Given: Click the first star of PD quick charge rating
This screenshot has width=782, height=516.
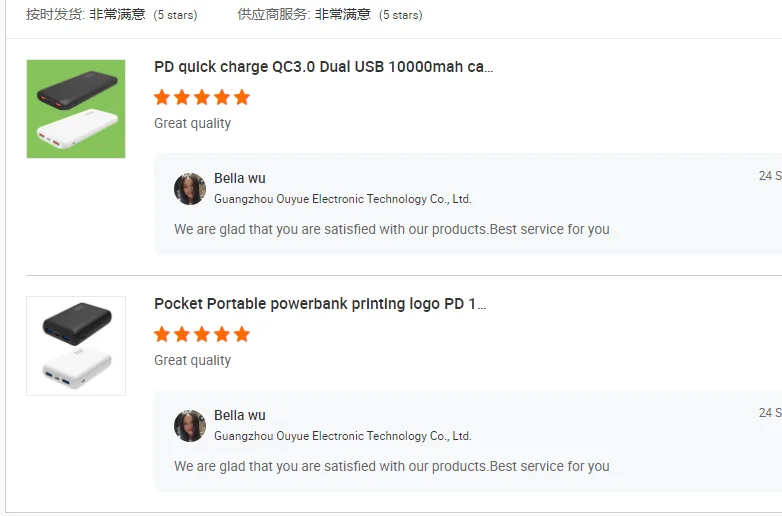Looking at the screenshot, I should click(x=162, y=97).
